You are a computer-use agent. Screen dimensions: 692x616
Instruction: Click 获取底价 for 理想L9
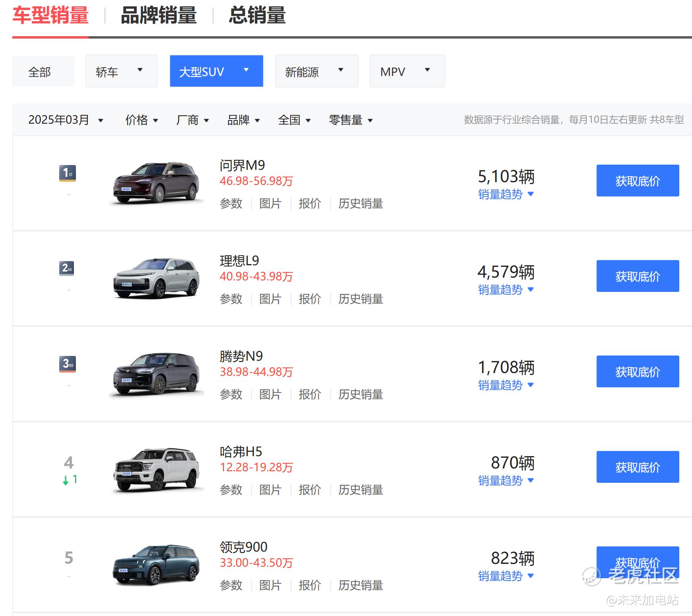tap(638, 276)
